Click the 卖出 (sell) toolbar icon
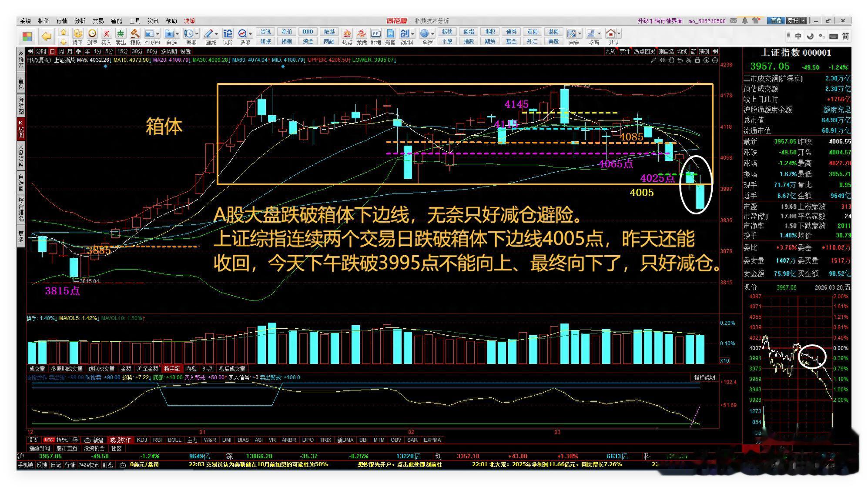 121,34
